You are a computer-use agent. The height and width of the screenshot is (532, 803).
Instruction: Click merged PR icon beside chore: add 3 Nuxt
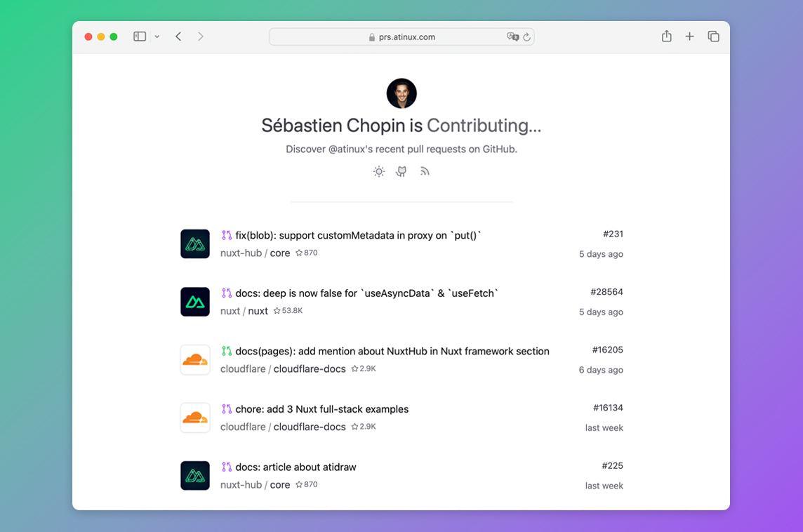coord(226,408)
